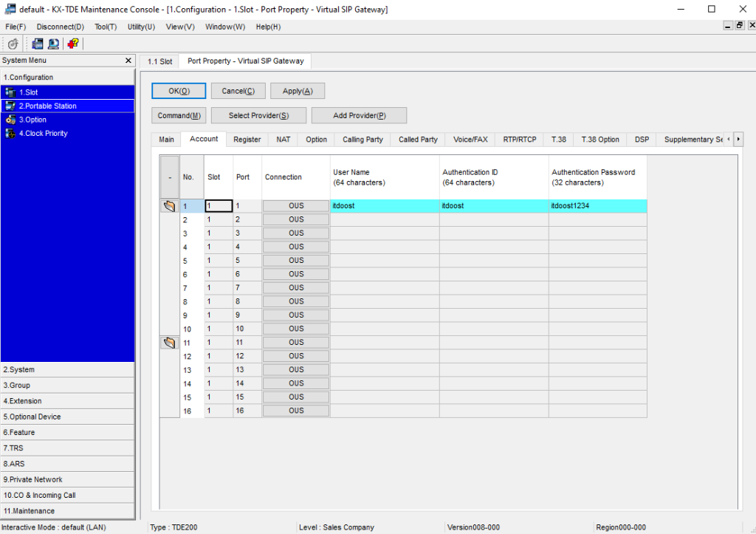
Task: Toggle the OUS connection button for port 1
Action: [296, 206]
